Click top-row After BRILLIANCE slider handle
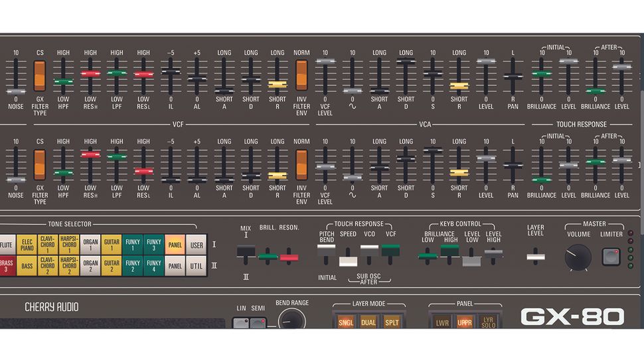Viewport: 644px width, 362px height. click(595, 91)
